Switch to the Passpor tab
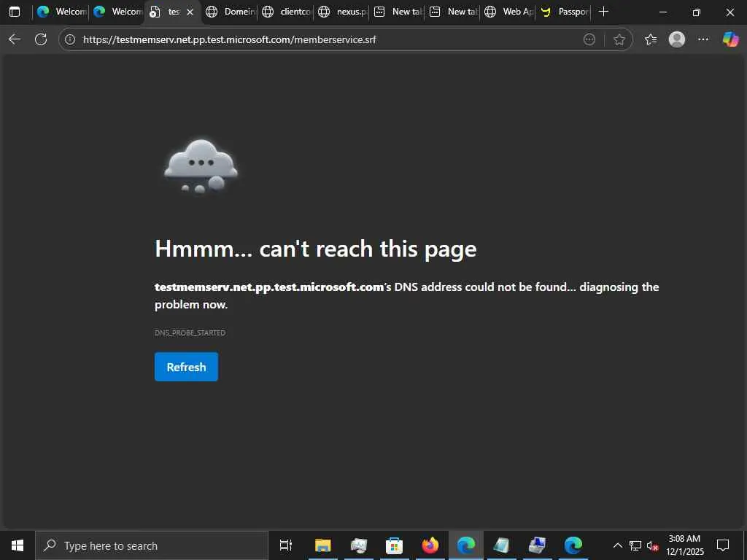 [x=565, y=12]
